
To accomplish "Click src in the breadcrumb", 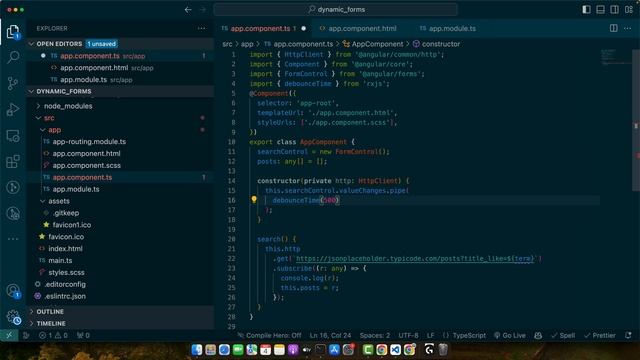I will (227, 44).
